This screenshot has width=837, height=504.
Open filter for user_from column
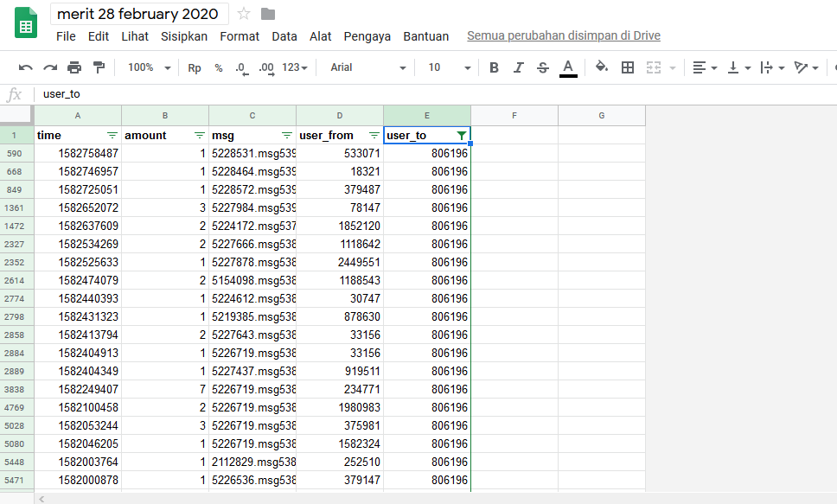tap(374, 135)
